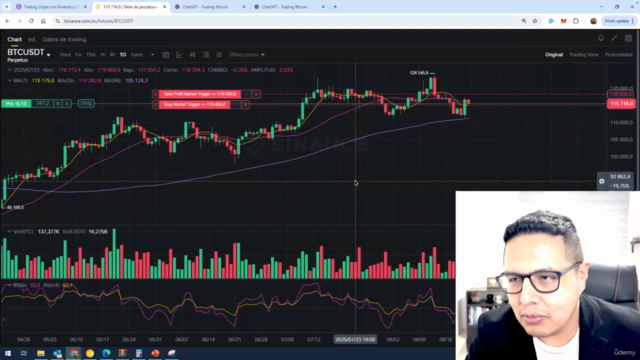Click the plus icon on the crosshair price
Viewport: 640px width, 360px height.
click(602, 181)
